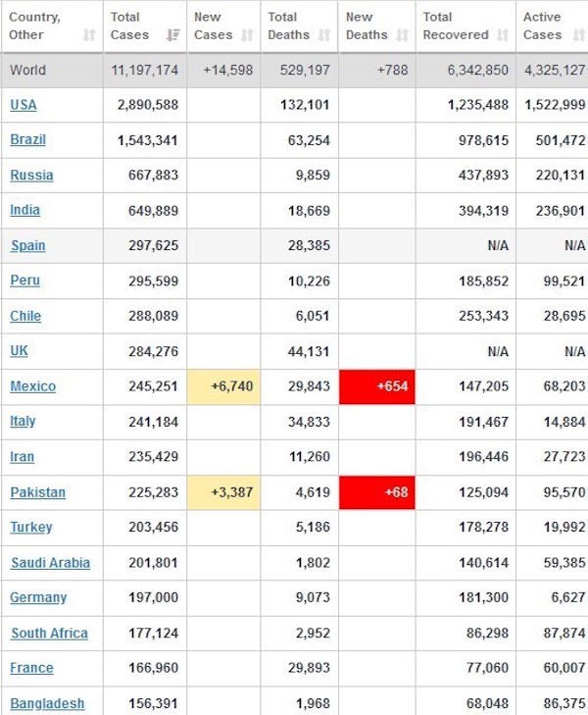Click the Total Recovered sort arrows
Screen dimensions: 588x715
point(503,35)
